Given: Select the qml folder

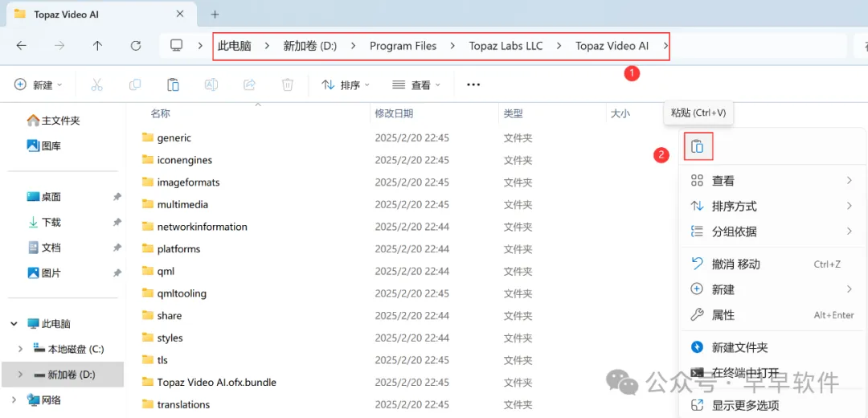Looking at the screenshot, I should tap(166, 271).
